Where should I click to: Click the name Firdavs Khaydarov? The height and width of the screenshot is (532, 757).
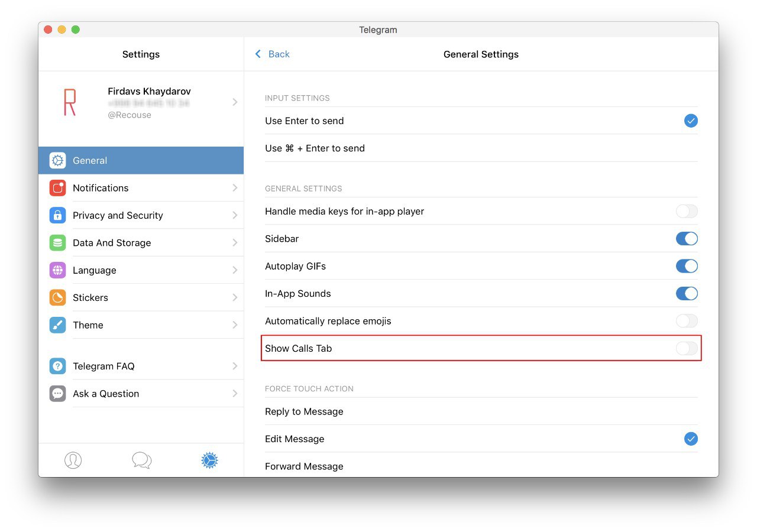pyautogui.click(x=149, y=92)
